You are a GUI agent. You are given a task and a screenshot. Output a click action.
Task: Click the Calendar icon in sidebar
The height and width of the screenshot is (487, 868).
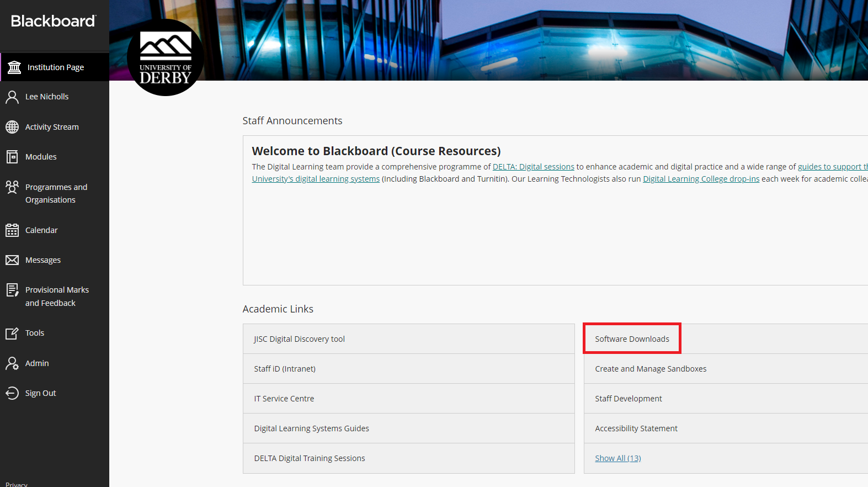(x=12, y=230)
